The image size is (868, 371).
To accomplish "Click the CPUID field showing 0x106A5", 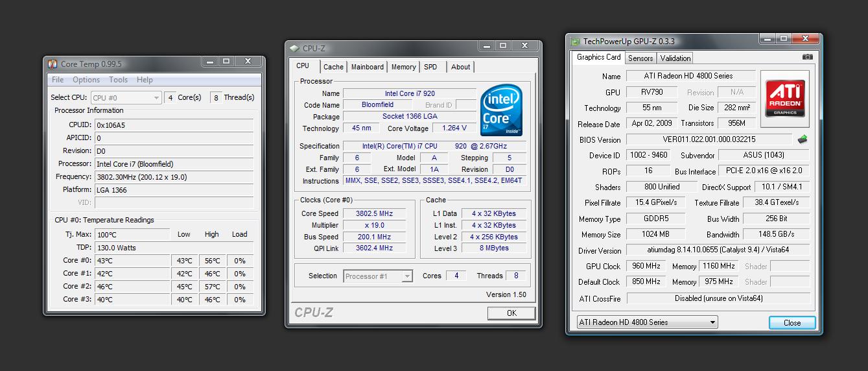I will coord(174,125).
